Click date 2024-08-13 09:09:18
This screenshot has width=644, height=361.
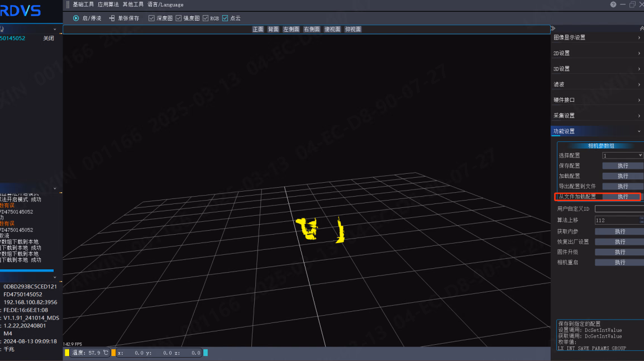tap(30, 341)
